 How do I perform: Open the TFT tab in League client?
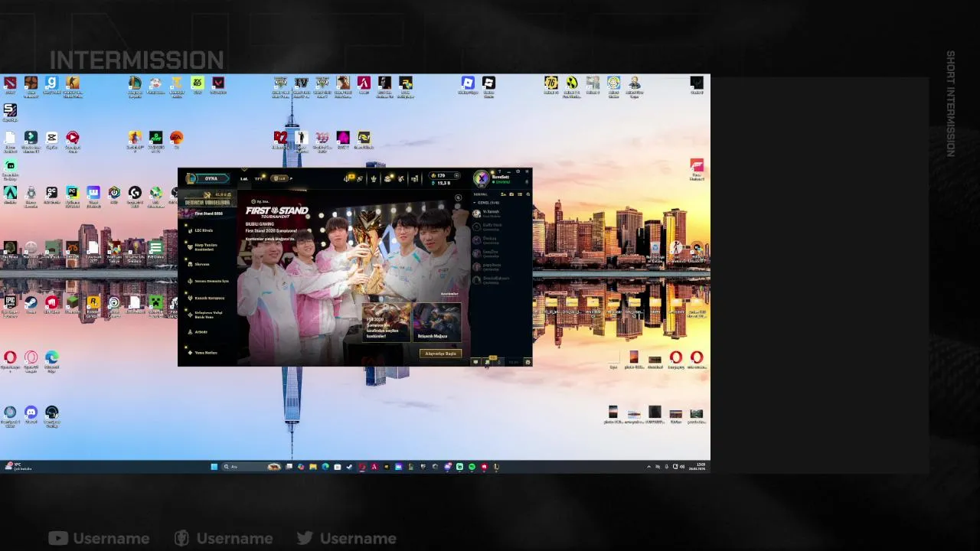[258, 179]
